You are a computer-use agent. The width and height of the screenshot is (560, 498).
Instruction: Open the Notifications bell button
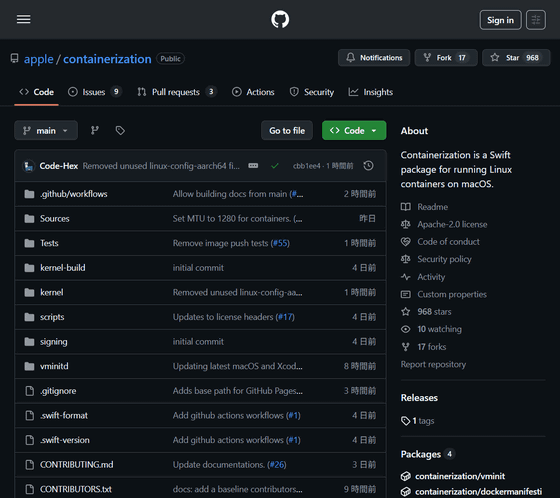(x=374, y=58)
